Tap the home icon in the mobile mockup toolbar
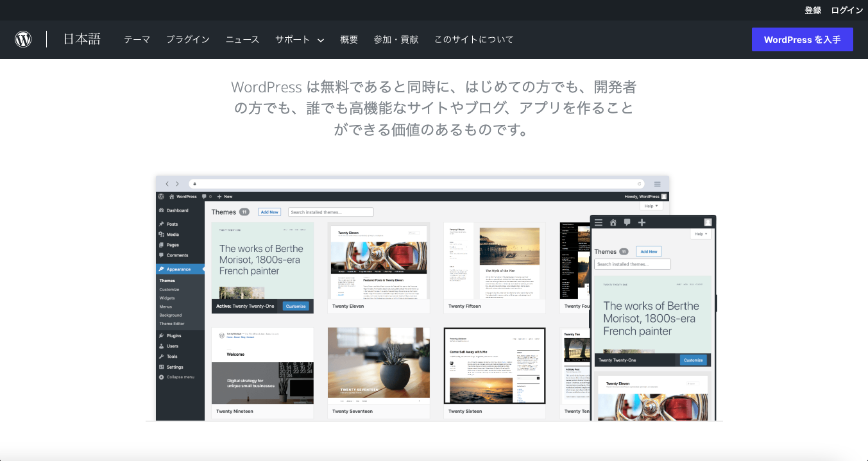This screenshot has width=868, height=461. click(613, 222)
